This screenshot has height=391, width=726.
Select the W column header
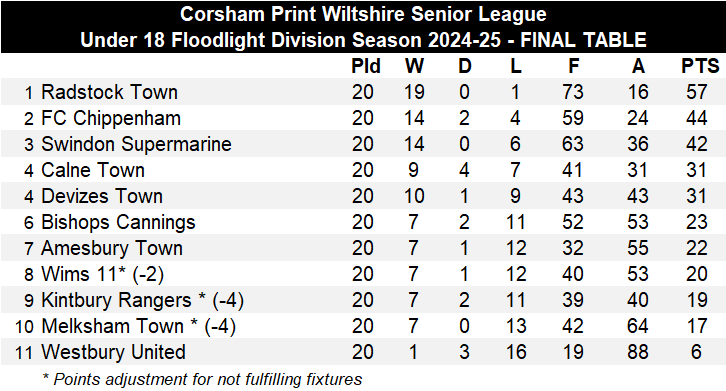tap(414, 66)
